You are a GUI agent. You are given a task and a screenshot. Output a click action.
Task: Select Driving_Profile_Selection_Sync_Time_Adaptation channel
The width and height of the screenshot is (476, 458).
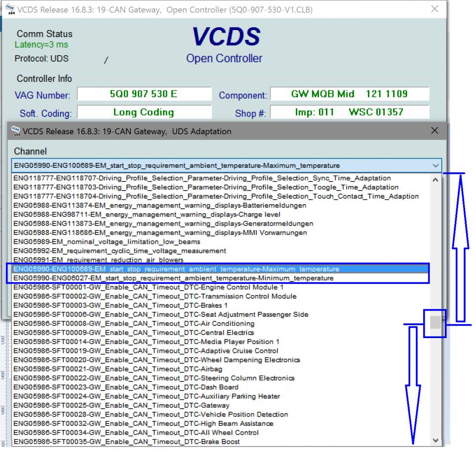(x=221, y=178)
